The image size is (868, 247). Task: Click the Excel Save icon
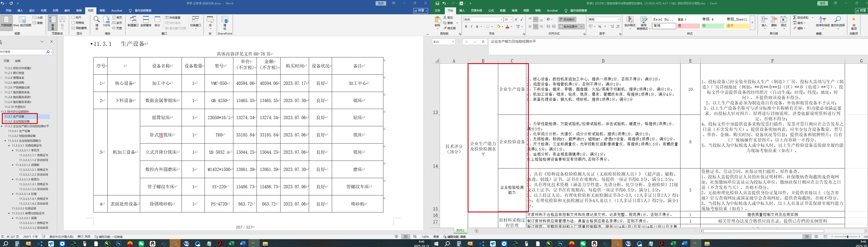pos(437,3)
